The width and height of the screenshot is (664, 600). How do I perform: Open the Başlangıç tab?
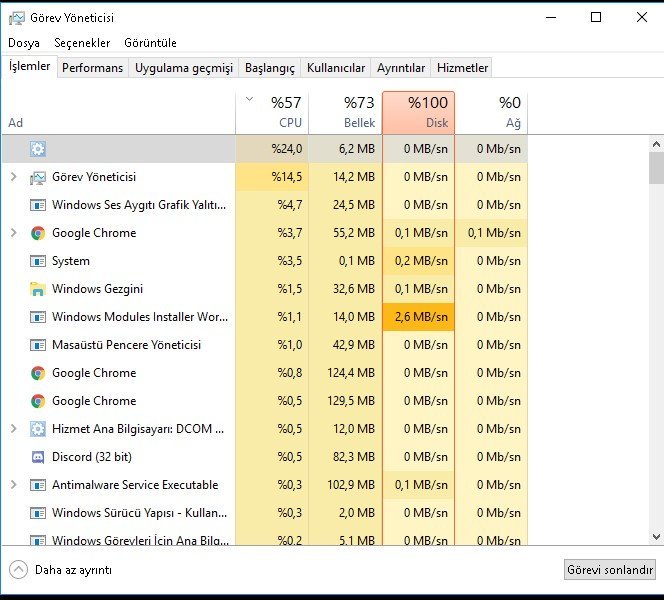[270, 68]
